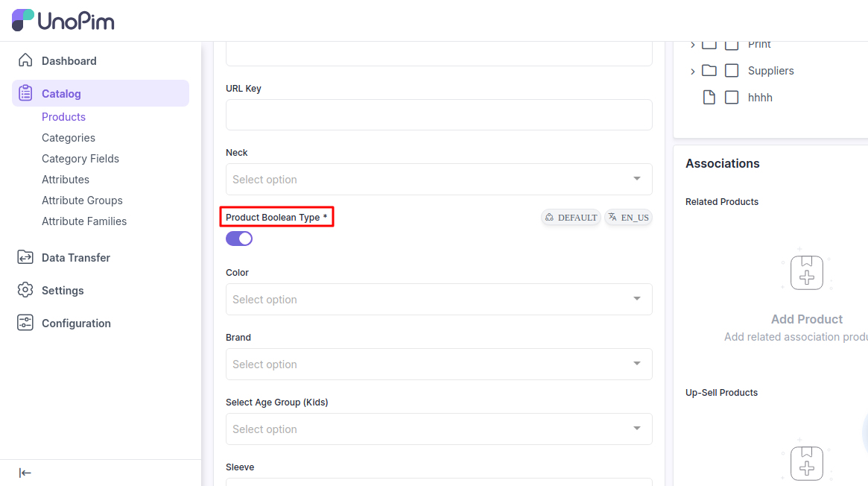The height and width of the screenshot is (486, 868).
Task: Click into the URL Key field
Action: pyautogui.click(x=439, y=115)
